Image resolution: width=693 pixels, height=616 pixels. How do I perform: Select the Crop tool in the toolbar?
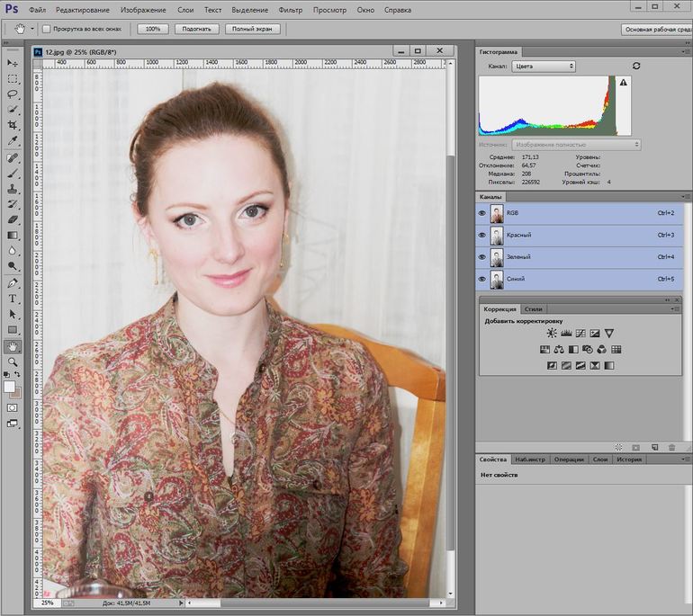[x=13, y=125]
